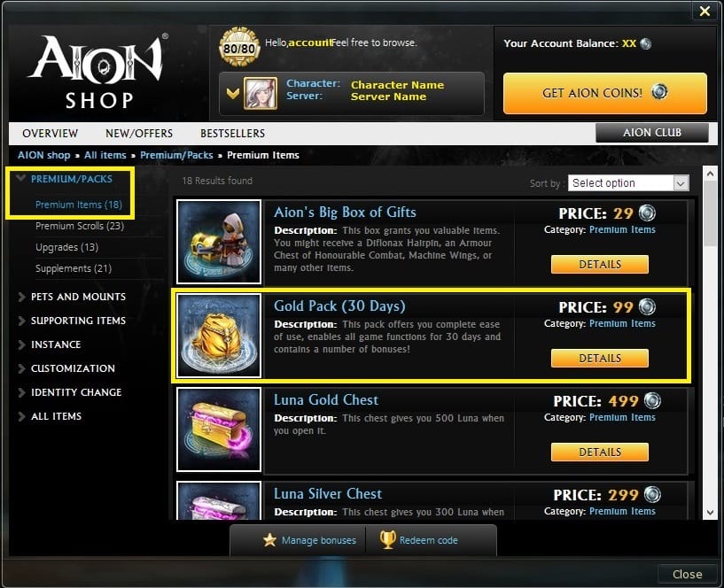Switch to the Bestsellers tab
Image resolution: width=724 pixels, height=588 pixels.
click(232, 134)
